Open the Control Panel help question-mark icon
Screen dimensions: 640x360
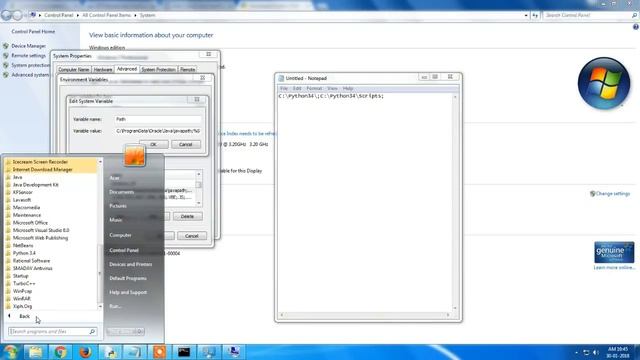pyautogui.click(x=636, y=27)
